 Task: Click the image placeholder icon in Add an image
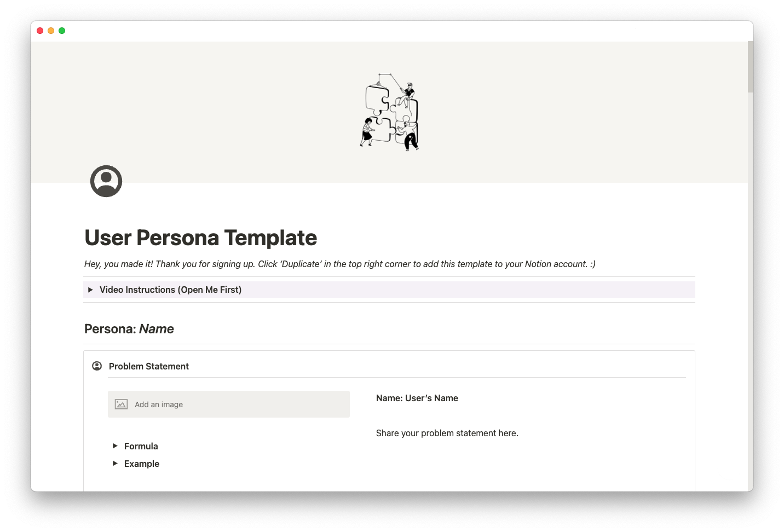click(121, 404)
